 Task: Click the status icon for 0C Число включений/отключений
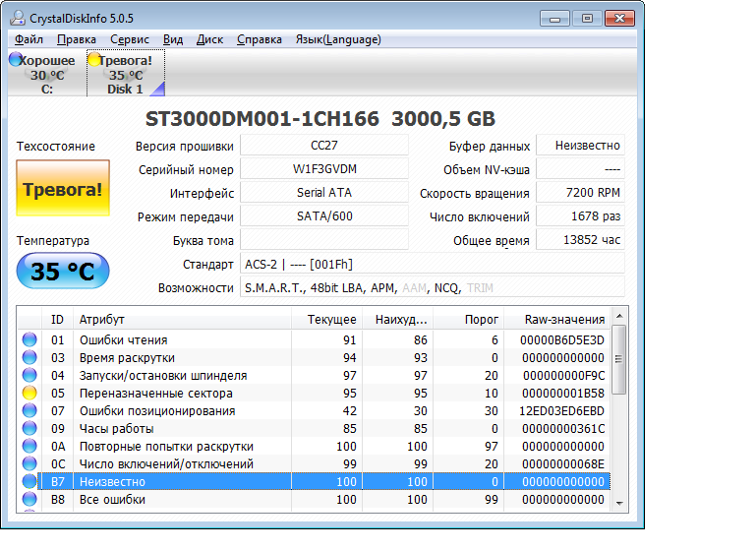click(29, 463)
